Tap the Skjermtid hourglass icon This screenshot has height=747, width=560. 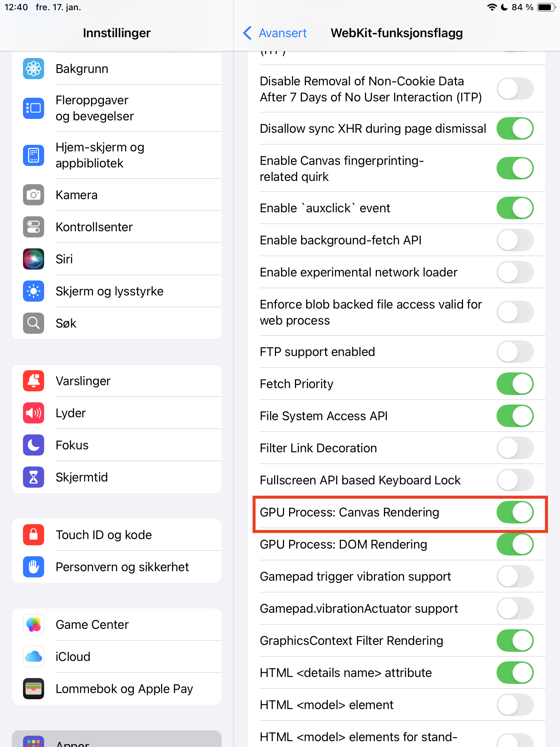point(34,477)
